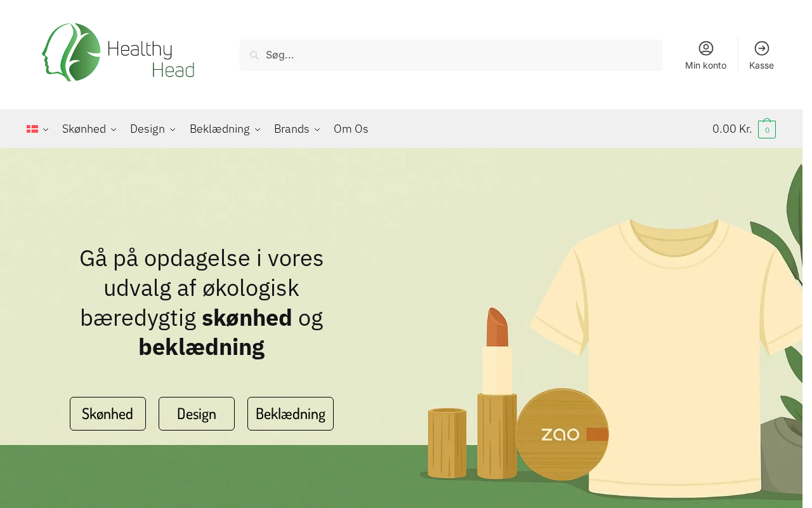Image resolution: width=812 pixels, height=508 pixels.
Task: Click the lipstick illustration in banner
Action: click(497, 392)
